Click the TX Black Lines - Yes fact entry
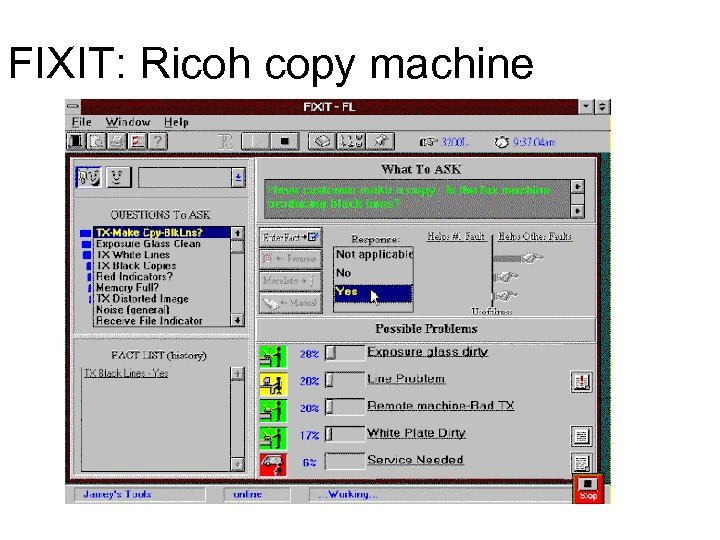The image size is (720, 540). point(126,373)
